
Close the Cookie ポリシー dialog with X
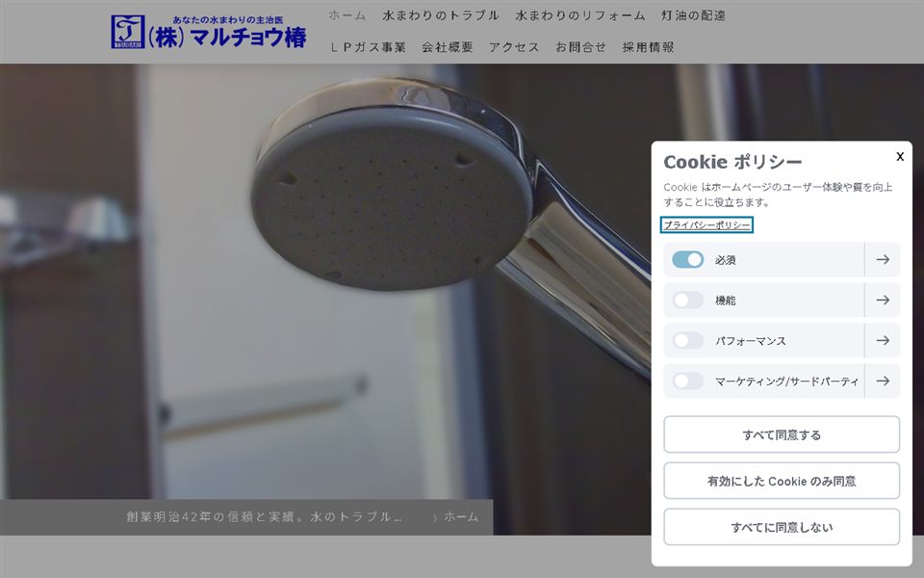point(900,156)
